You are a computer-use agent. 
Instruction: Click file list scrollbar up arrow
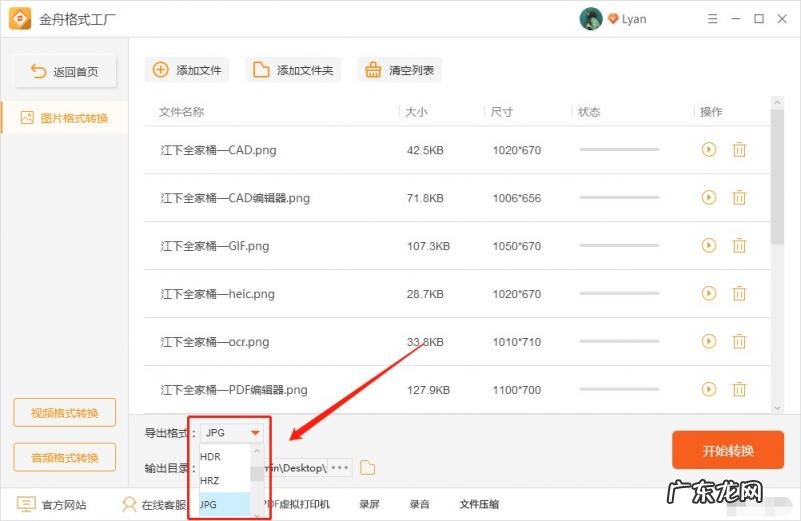[777, 102]
